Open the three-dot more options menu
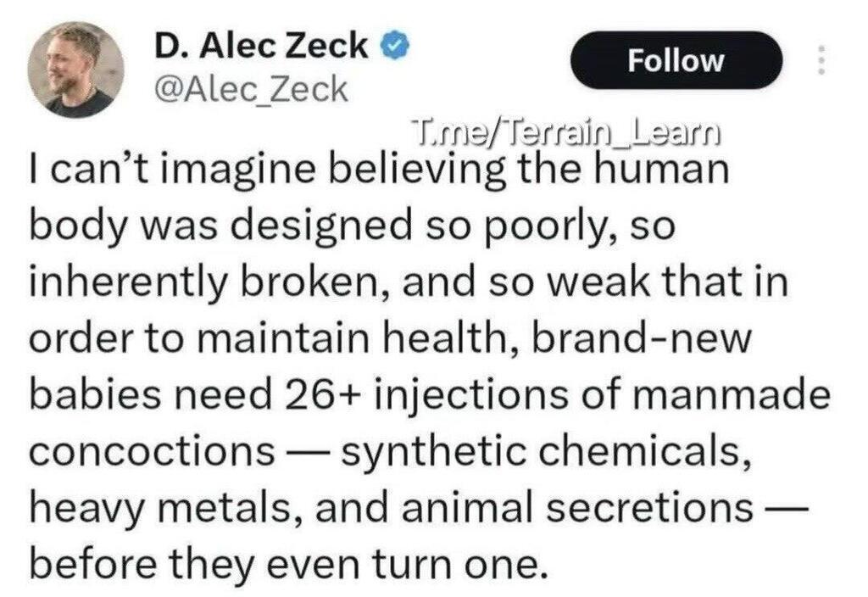Image resolution: width=868 pixels, height=597 pixels. [820, 60]
